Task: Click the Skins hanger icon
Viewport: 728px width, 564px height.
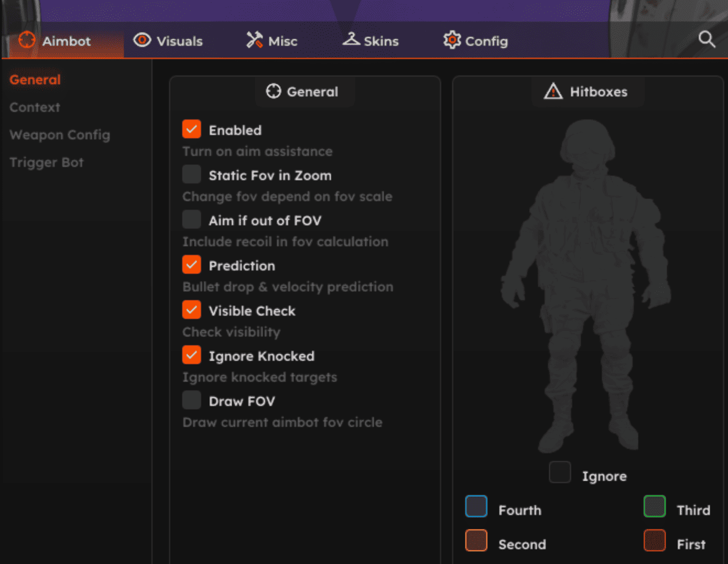Action: 351,40
